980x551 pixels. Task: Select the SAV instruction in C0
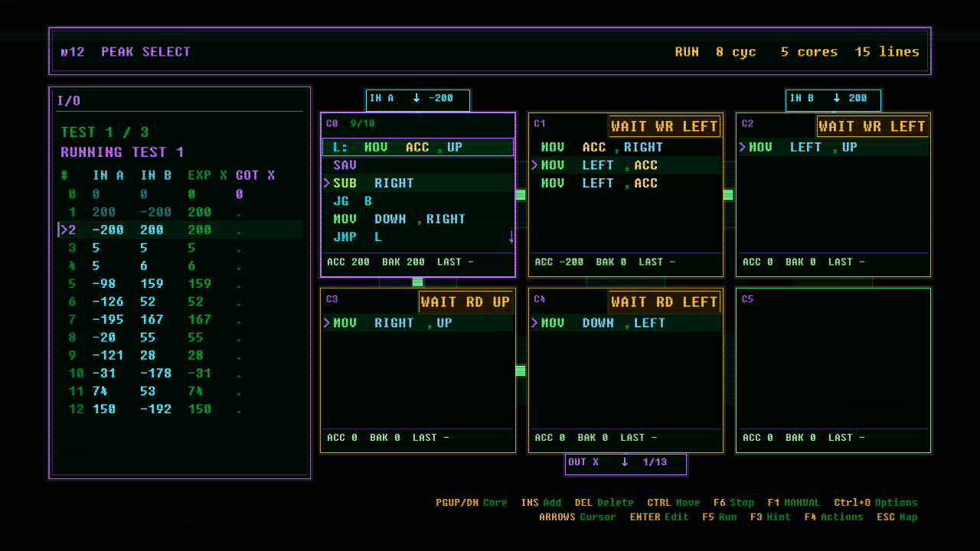click(x=418, y=165)
